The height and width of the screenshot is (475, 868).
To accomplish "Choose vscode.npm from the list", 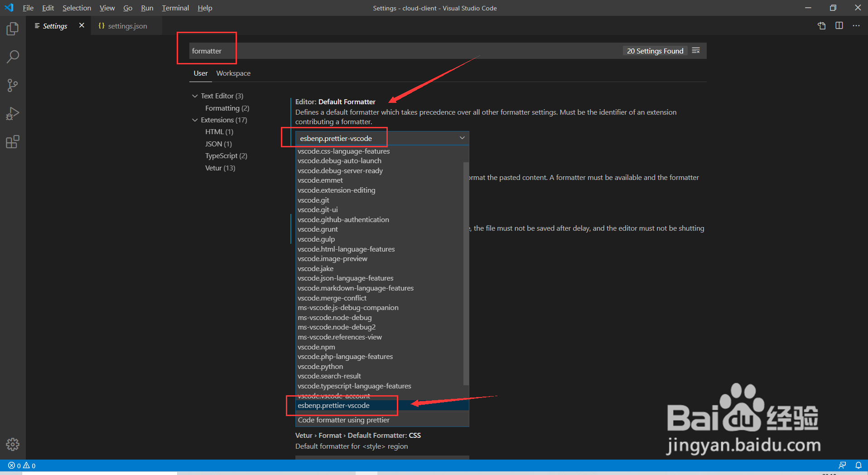I will click(380, 347).
